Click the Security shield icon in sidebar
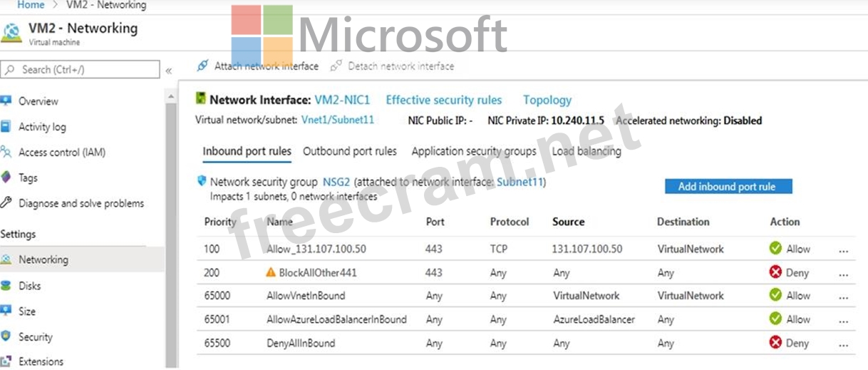Image resolution: width=868 pixels, height=370 pixels. pos(6,336)
